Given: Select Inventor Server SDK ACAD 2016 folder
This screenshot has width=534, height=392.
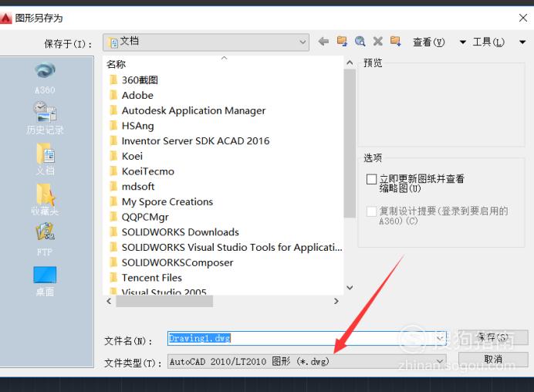Looking at the screenshot, I should tap(189, 141).
